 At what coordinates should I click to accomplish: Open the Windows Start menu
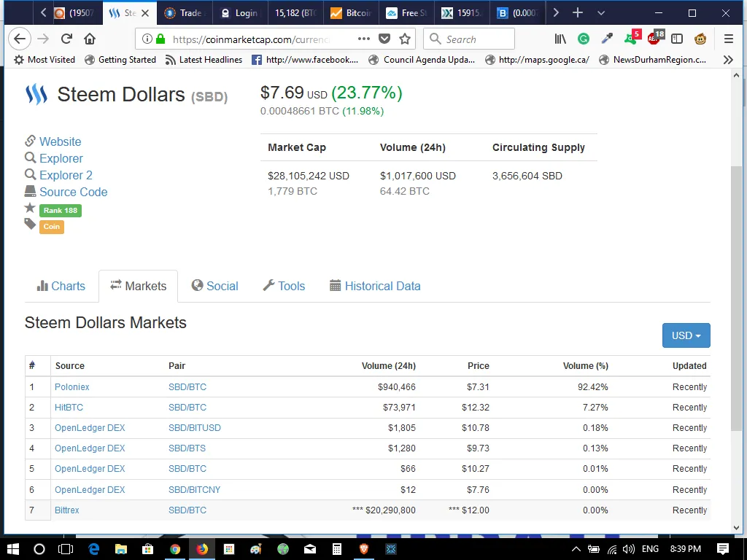[13, 549]
